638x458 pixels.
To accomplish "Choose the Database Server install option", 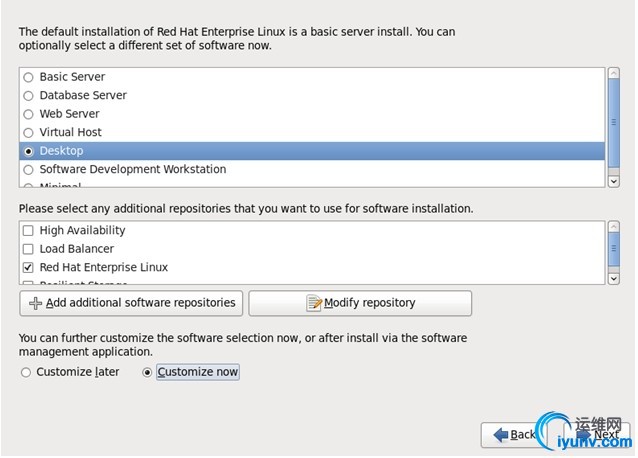I will pos(29,96).
